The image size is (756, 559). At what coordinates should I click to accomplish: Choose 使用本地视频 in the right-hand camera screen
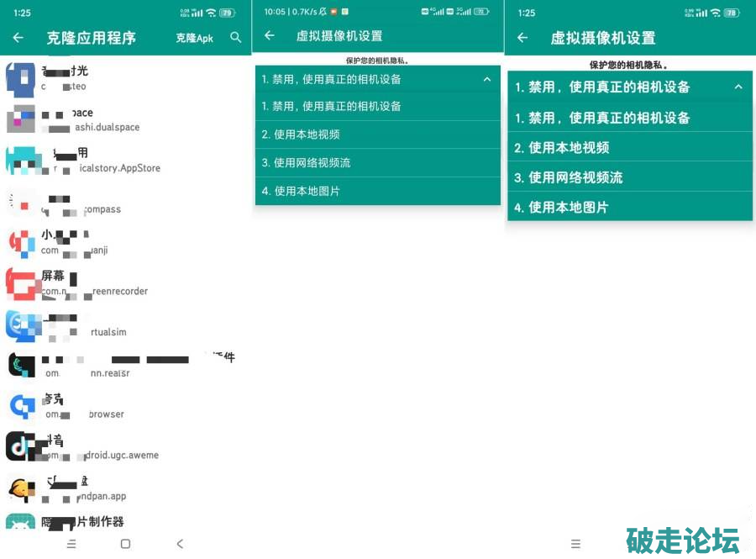pos(630,147)
